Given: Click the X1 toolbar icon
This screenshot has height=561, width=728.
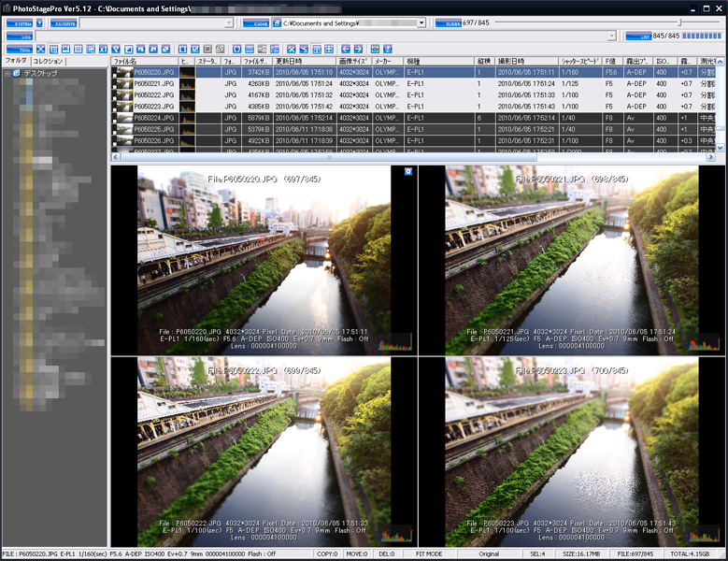Looking at the screenshot, I should click(x=103, y=50).
